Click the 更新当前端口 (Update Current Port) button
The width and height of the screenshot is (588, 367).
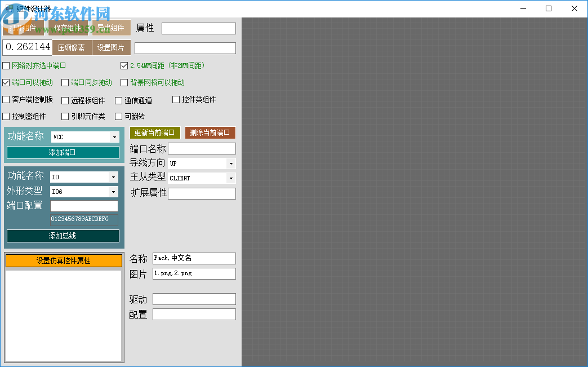coord(155,132)
